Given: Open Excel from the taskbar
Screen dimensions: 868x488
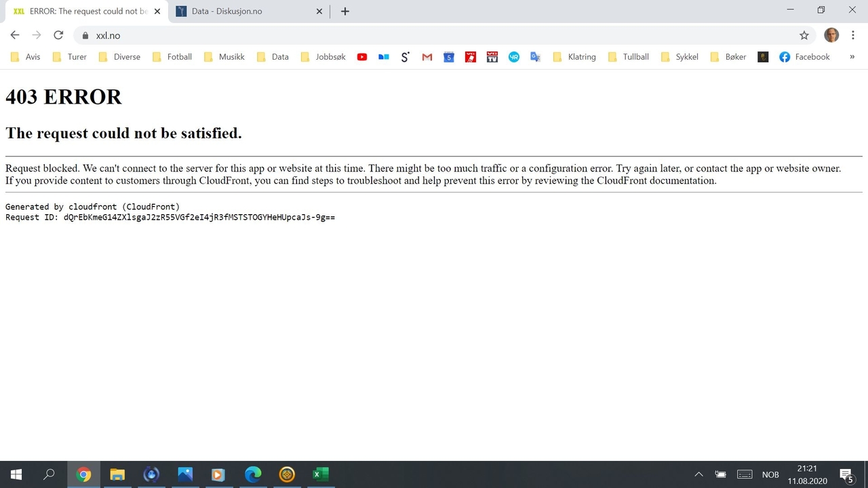Looking at the screenshot, I should (320, 474).
